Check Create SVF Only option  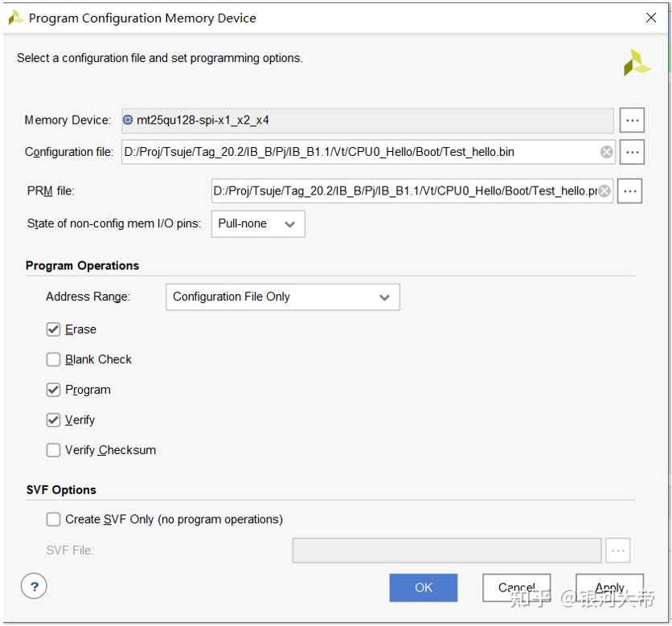53,520
